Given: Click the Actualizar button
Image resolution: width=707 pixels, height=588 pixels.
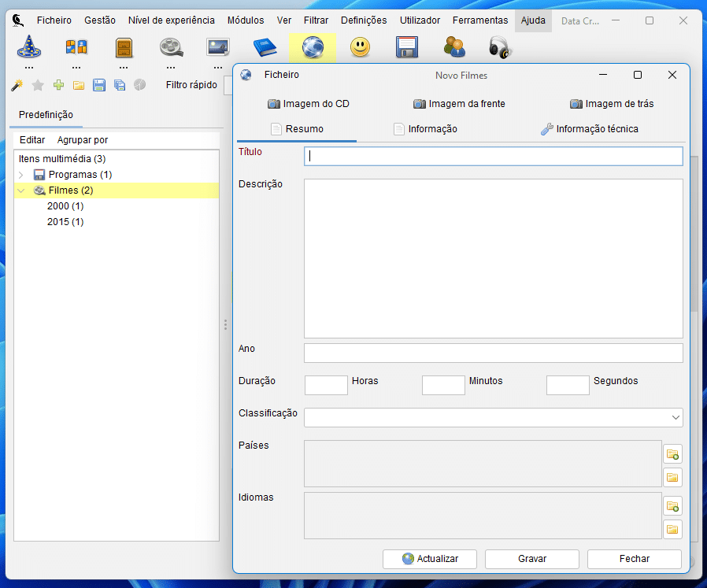Looking at the screenshot, I should (430, 559).
